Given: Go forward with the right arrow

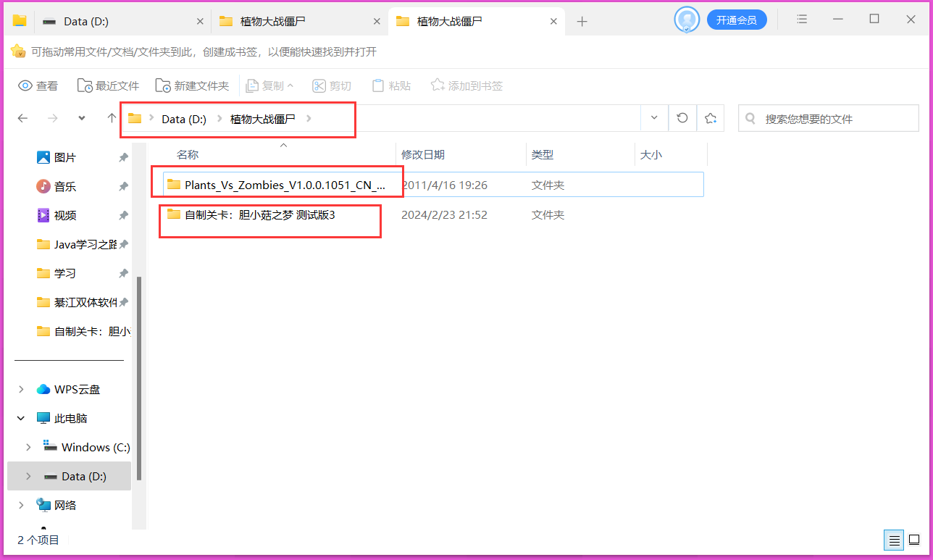Looking at the screenshot, I should coord(52,118).
